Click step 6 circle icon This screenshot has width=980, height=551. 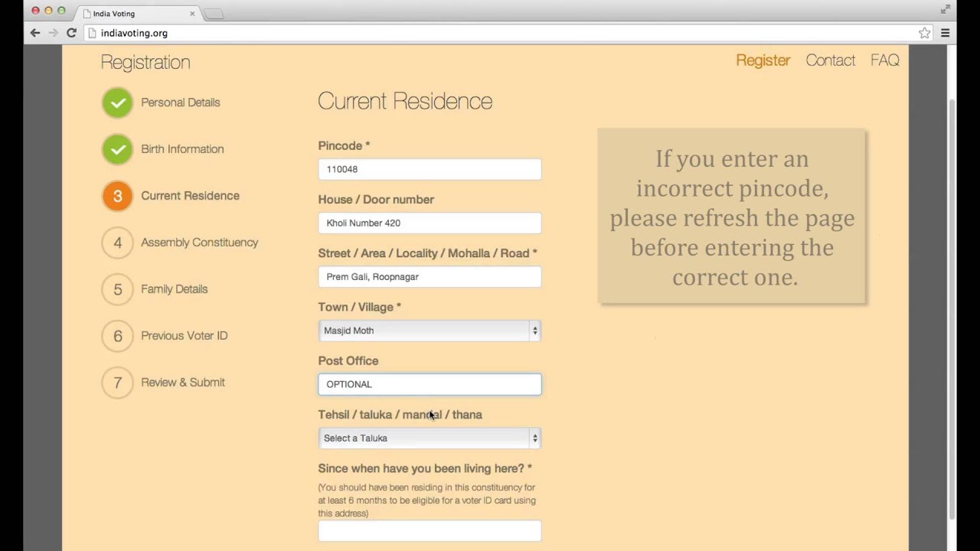(x=117, y=336)
